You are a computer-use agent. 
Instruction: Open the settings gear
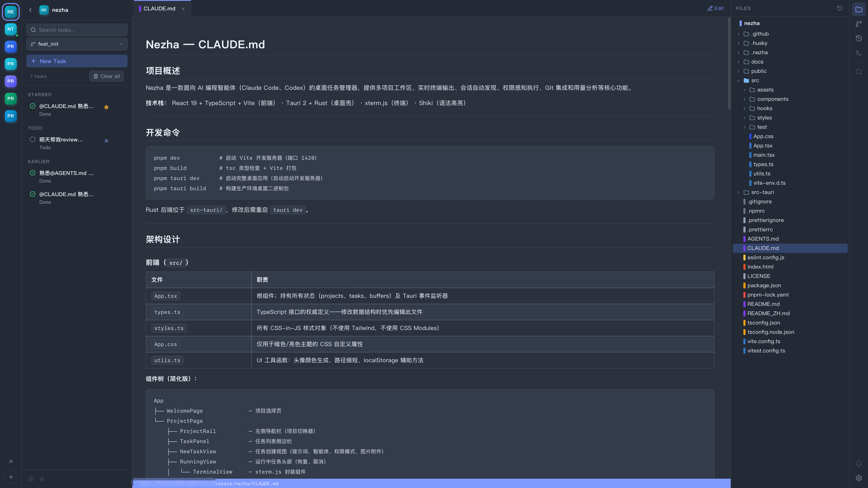[x=31, y=479]
